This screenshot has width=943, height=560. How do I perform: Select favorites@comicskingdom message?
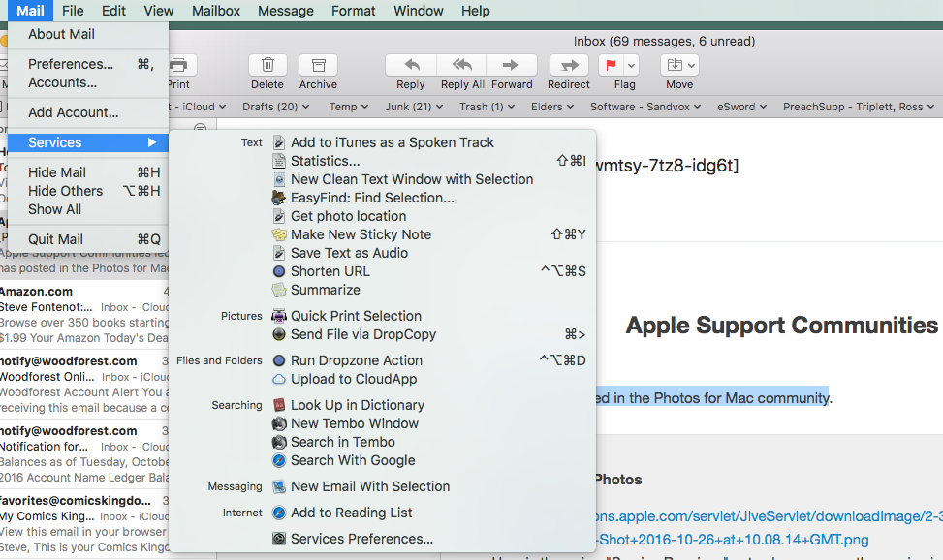[84, 523]
